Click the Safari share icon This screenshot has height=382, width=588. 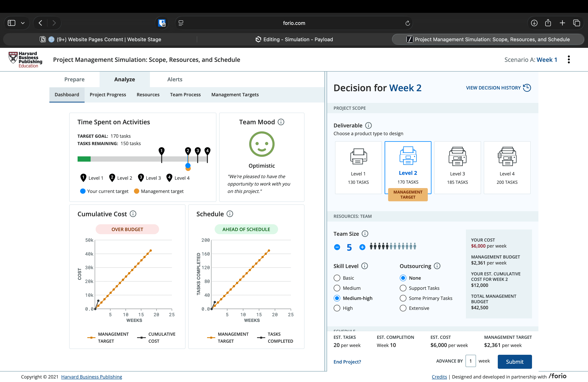[x=548, y=23]
